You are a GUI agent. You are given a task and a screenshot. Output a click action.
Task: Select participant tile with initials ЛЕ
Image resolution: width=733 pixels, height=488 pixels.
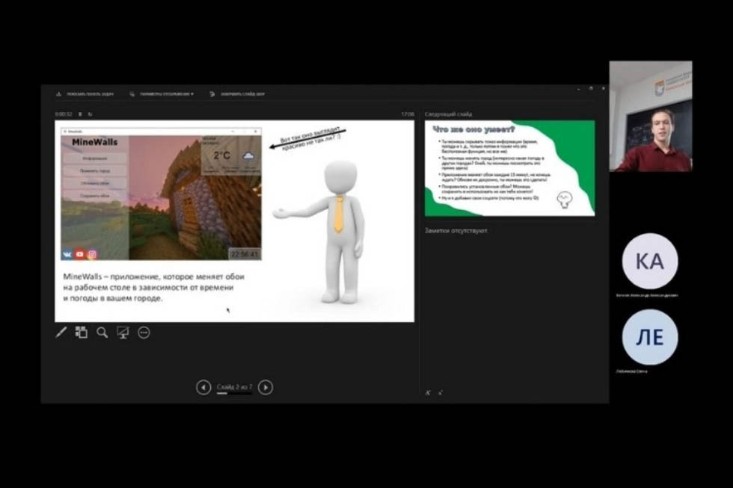coord(650,338)
